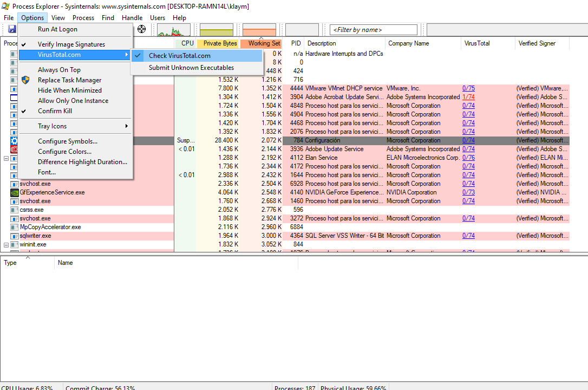Expand the VirusTotal.com submenu

[75, 55]
